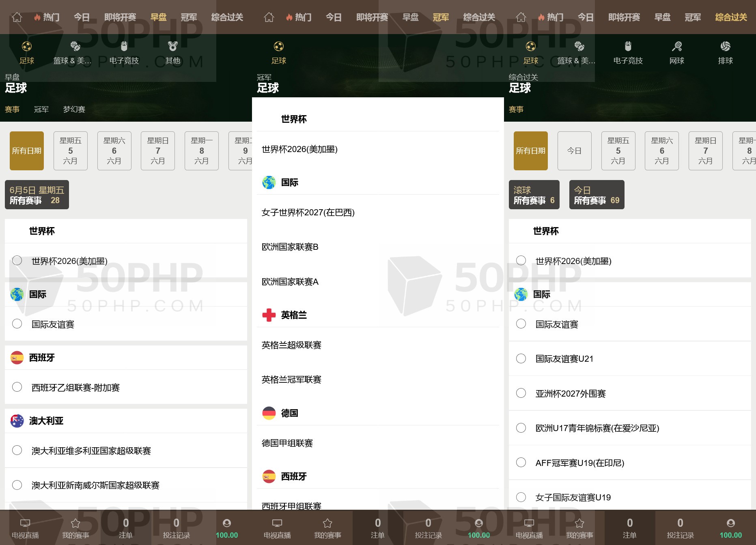The height and width of the screenshot is (545, 756).
Task: Open the esports (电子竞技) icon in right panel
Action: [628, 46]
